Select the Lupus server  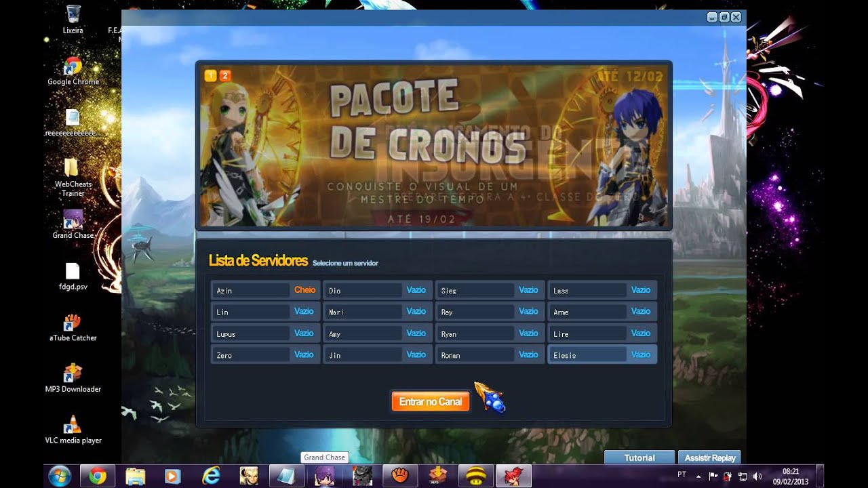click(x=264, y=333)
